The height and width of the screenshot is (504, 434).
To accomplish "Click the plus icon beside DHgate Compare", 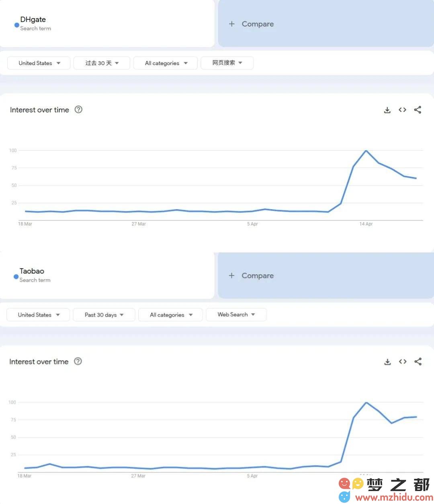I will click(x=232, y=24).
